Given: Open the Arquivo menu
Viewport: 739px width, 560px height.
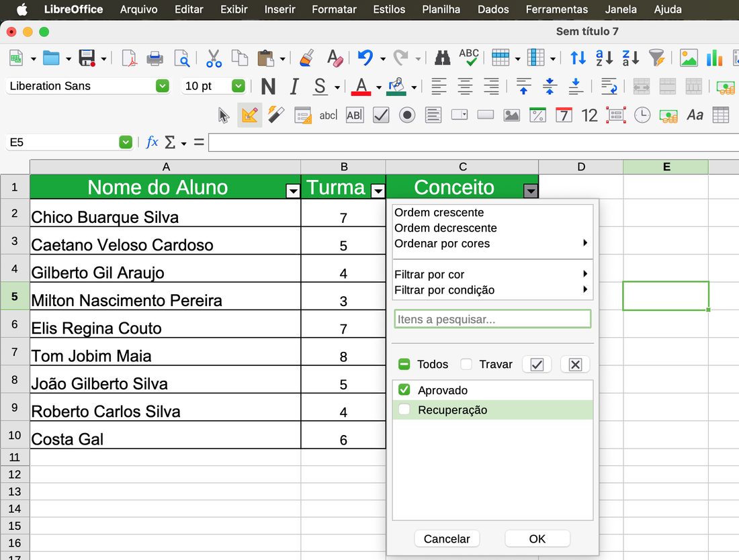Looking at the screenshot, I should (x=138, y=9).
